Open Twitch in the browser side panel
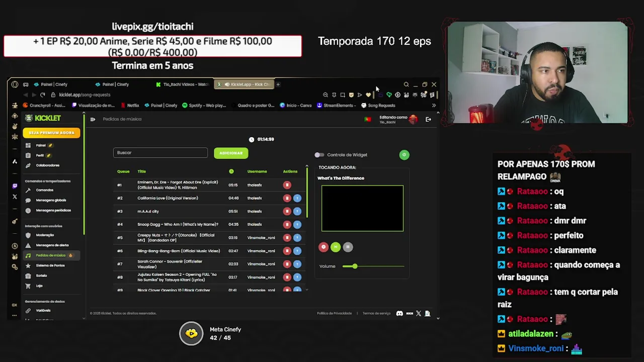The width and height of the screenshot is (644, 362). [x=15, y=186]
